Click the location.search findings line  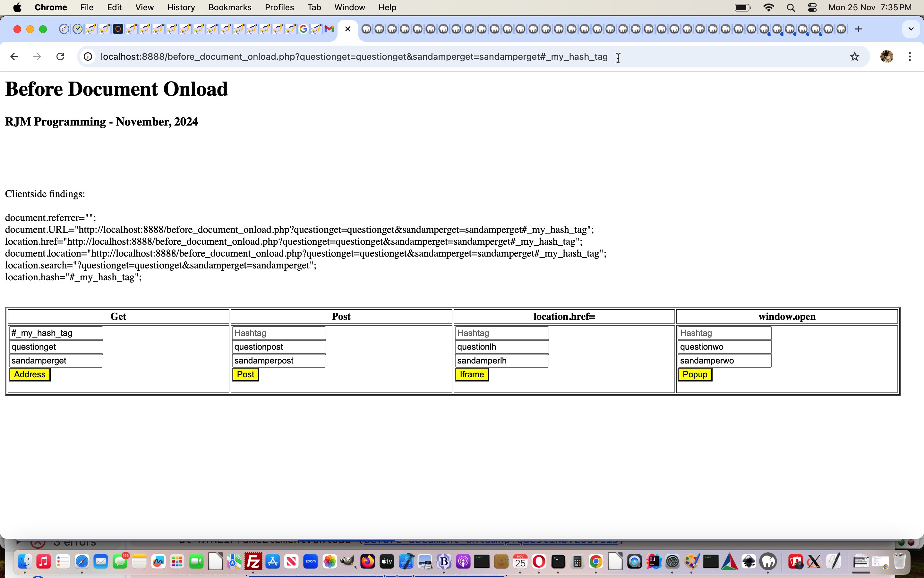[161, 265]
